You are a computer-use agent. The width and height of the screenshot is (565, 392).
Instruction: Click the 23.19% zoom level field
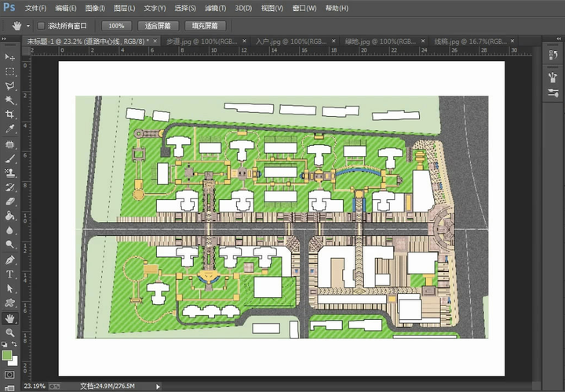35,387
